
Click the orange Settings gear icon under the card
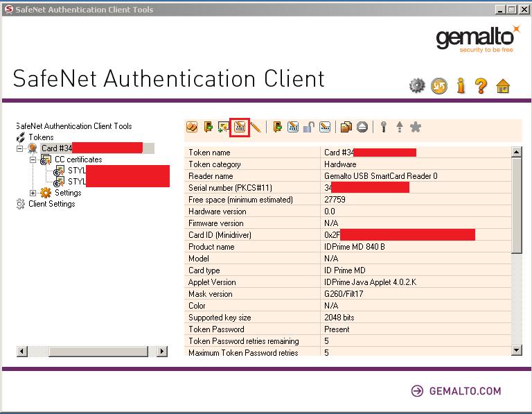pyautogui.click(x=46, y=193)
